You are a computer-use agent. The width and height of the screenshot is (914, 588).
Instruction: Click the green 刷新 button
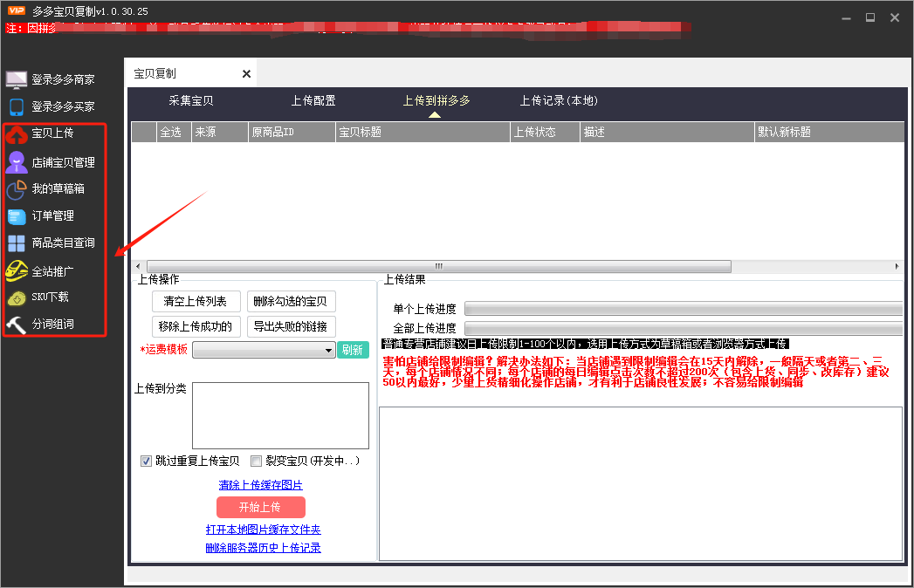(353, 350)
